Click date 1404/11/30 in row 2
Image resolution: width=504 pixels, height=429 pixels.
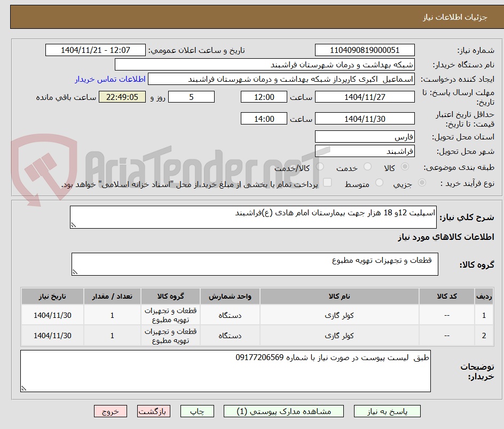[x=52, y=336]
